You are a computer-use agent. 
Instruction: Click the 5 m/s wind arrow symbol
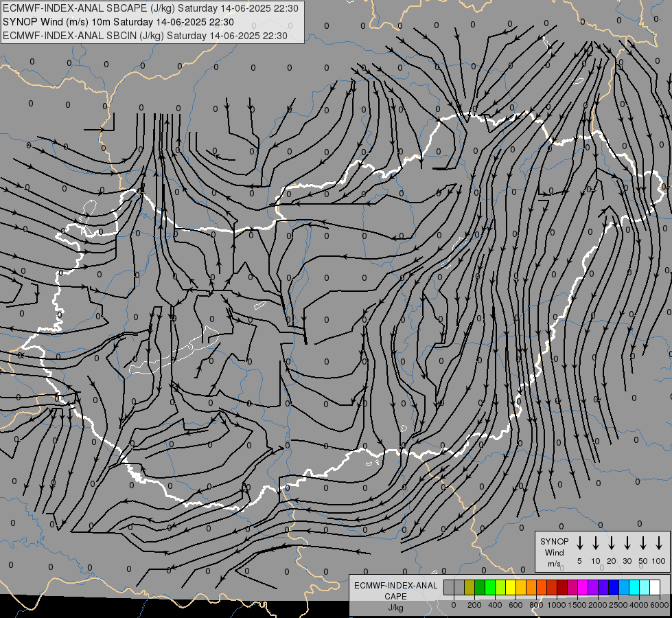(580, 543)
